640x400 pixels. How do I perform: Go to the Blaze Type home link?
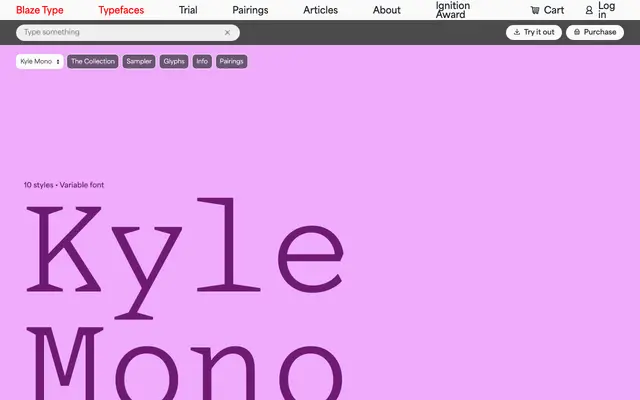click(40, 10)
